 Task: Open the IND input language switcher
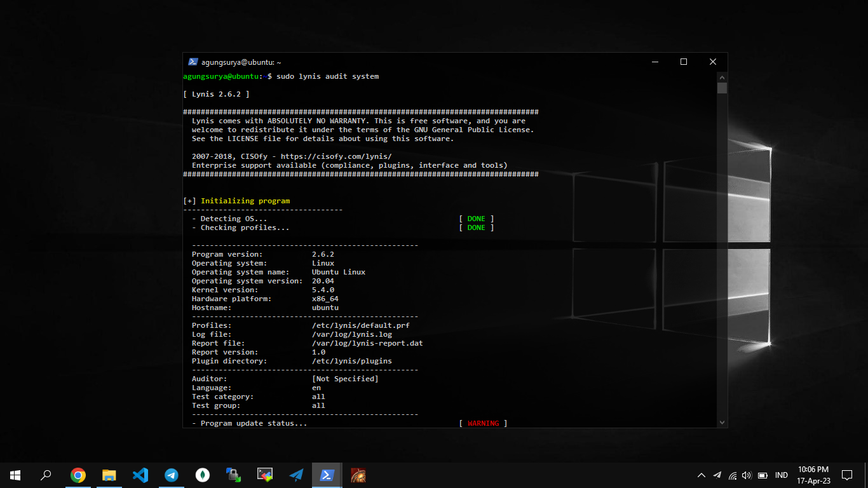[782, 475]
